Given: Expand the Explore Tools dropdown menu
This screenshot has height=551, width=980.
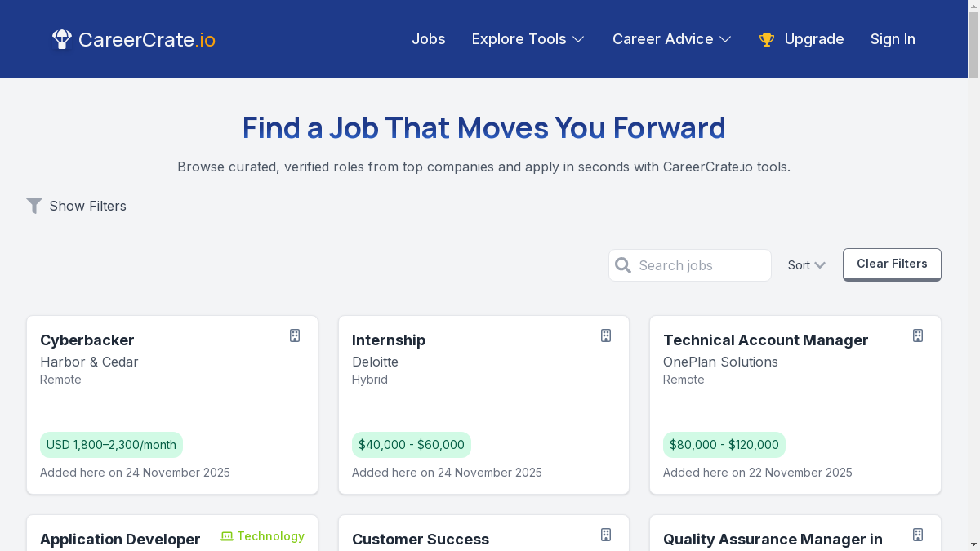Looking at the screenshot, I should 528,39.
